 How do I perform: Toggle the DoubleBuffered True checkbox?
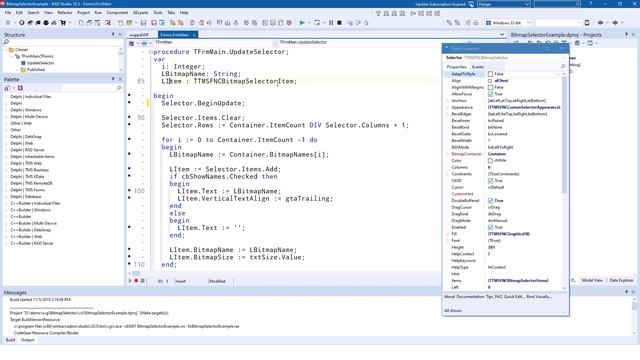click(490, 200)
